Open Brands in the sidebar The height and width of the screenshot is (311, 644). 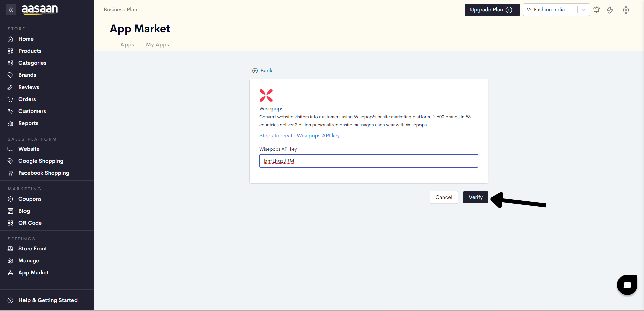point(27,75)
